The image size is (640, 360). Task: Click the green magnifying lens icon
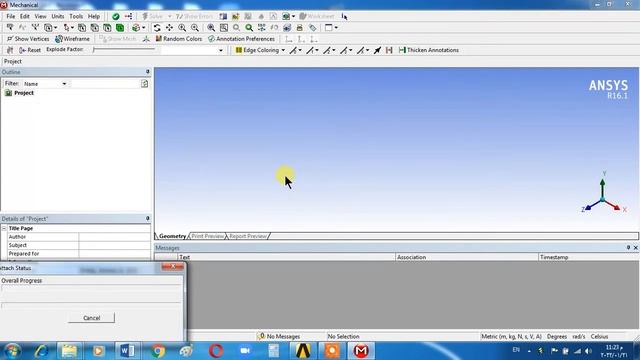(x=249, y=28)
